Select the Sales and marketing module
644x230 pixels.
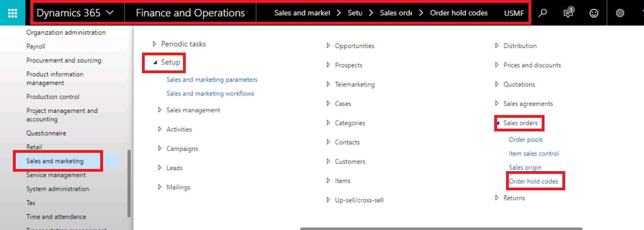pyautogui.click(x=55, y=161)
